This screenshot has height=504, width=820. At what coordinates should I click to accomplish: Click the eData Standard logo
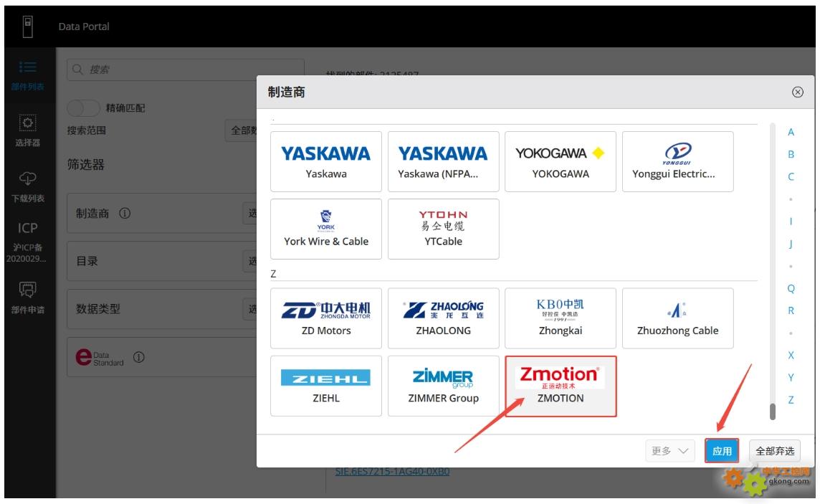(100, 358)
